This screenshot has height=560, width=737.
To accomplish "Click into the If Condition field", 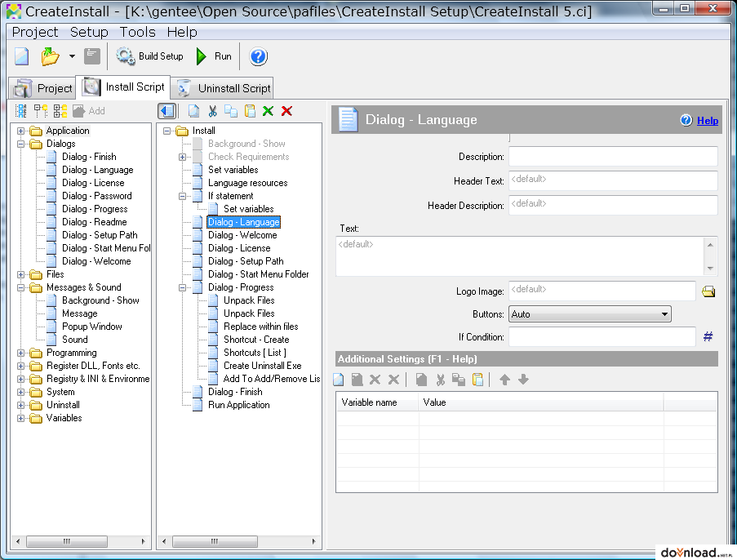I will click(x=602, y=337).
